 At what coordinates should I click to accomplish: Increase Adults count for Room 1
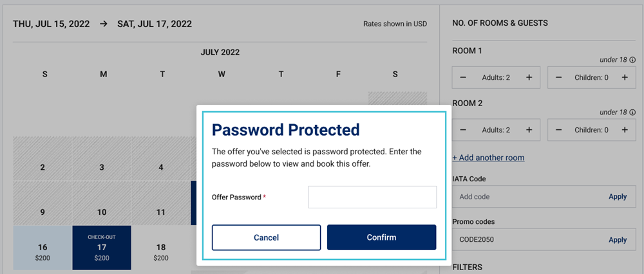click(529, 77)
